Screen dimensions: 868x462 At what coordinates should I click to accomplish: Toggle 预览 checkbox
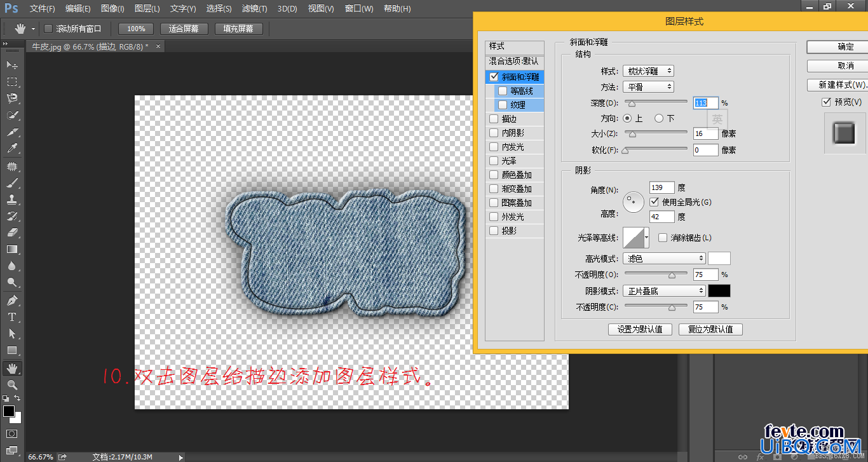click(826, 102)
